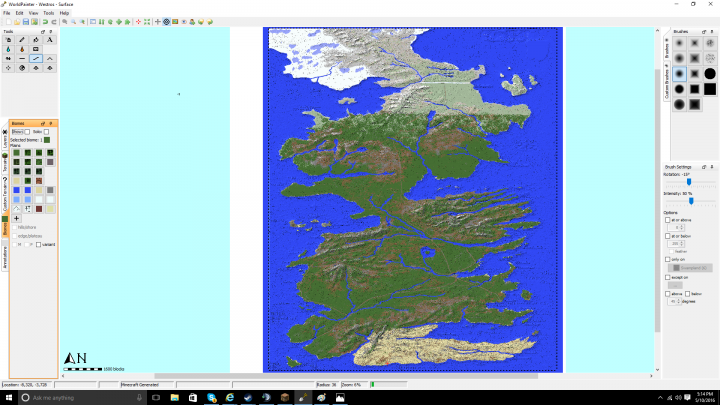The width and height of the screenshot is (720, 405).
Task: Click the plus button to add biome
Action: pos(16,218)
